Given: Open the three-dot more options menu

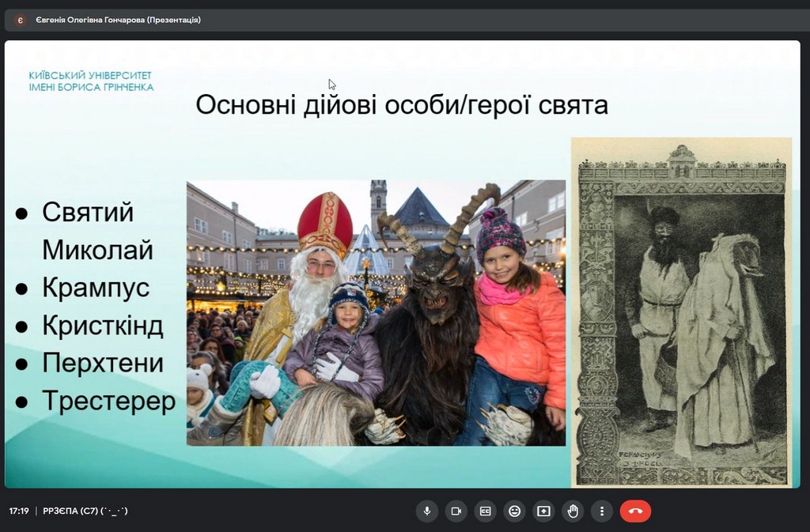Looking at the screenshot, I should pyautogui.click(x=602, y=511).
